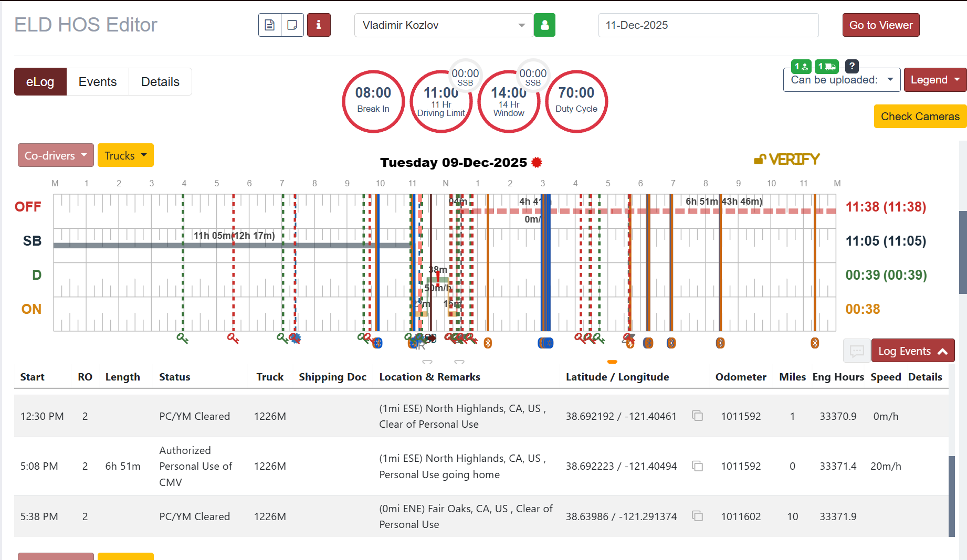The image size is (967, 560).
Task: Click the SB total 11:05 (11:05)
Action: (886, 241)
